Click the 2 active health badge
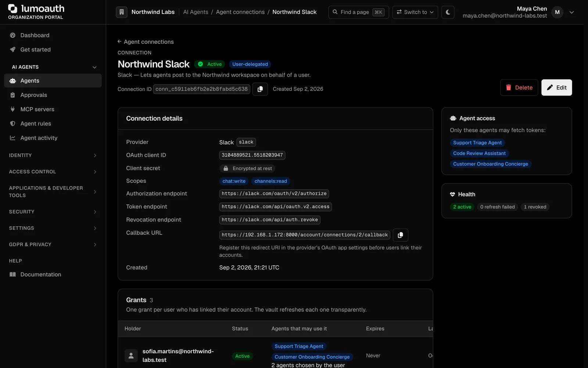Viewport: 588px width, 368px height. coord(462,207)
